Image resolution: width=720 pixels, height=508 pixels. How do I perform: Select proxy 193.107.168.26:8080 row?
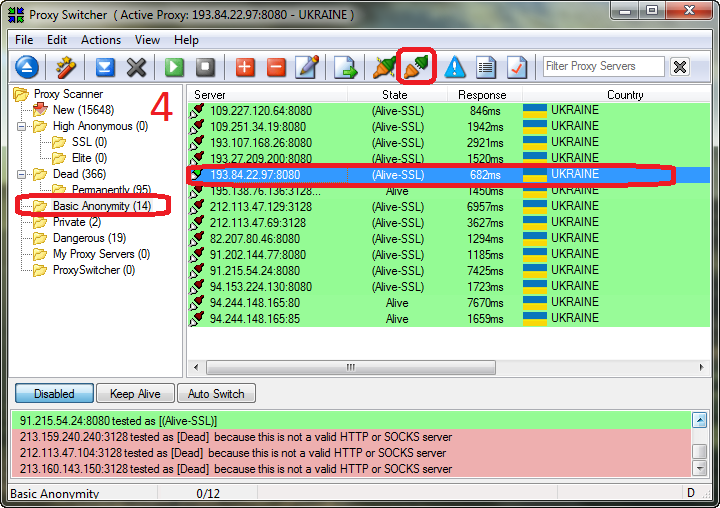[449, 143]
